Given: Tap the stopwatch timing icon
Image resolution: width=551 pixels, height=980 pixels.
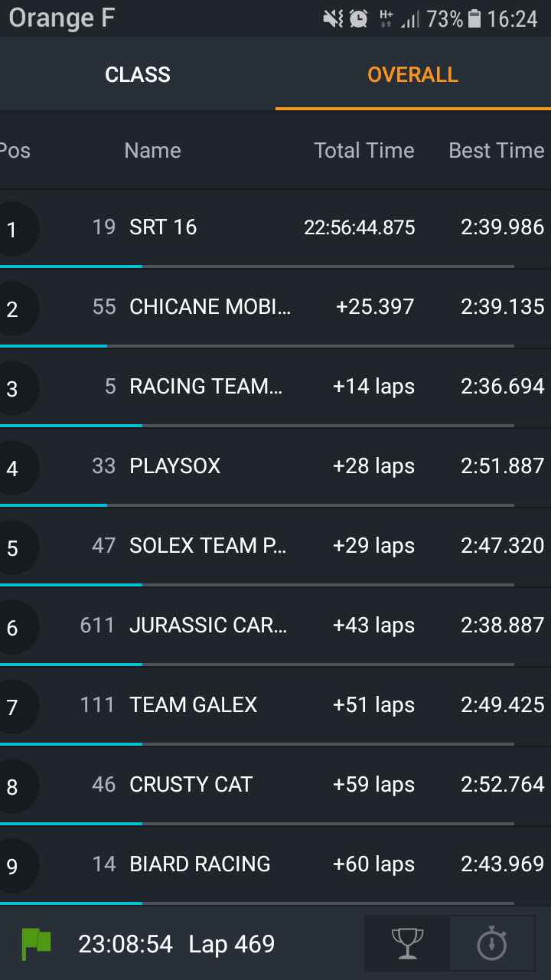Looking at the screenshot, I should [492, 943].
